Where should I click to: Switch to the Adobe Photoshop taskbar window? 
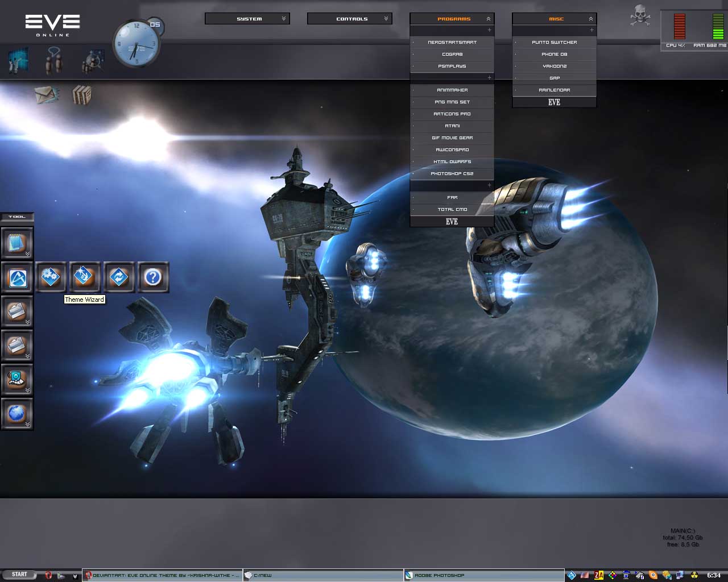(x=484, y=575)
